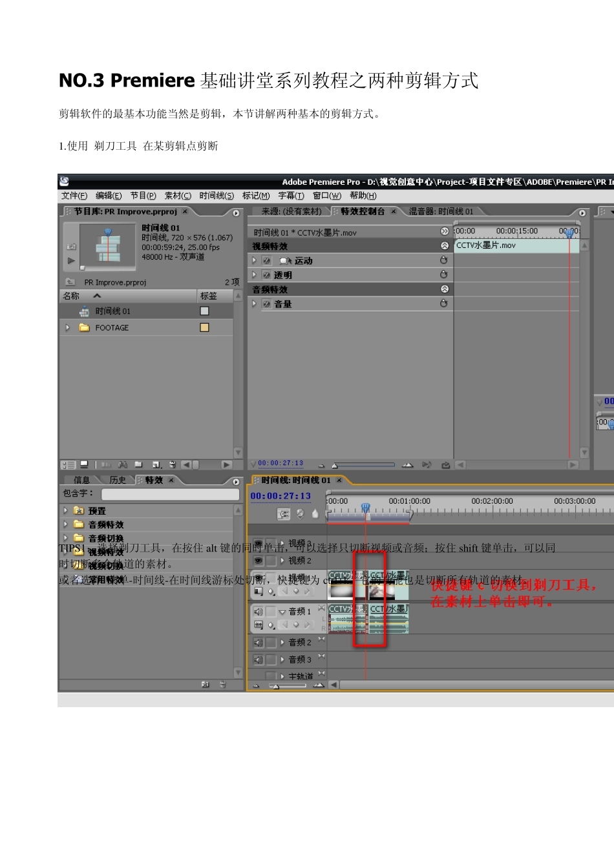Expand the 音频 2 track
614x868 pixels.
[282, 642]
